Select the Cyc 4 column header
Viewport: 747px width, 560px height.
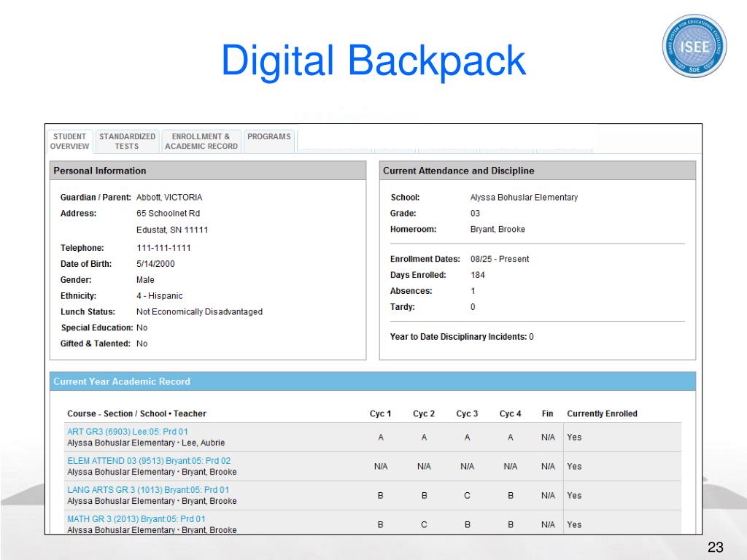[510, 413]
